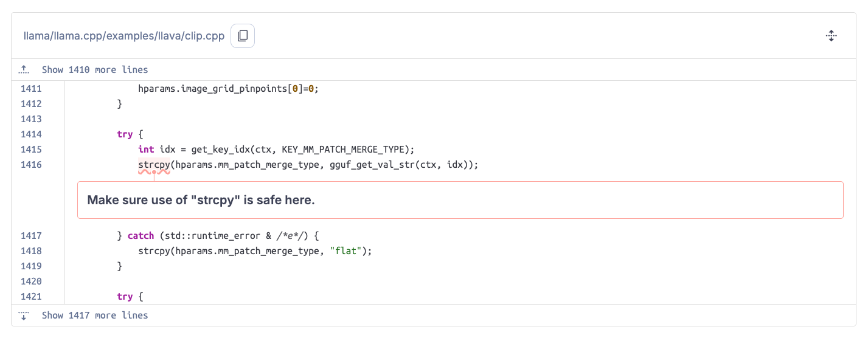Click the up-arrow icon above line 1411
868x338 pixels.
pos(24,70)
